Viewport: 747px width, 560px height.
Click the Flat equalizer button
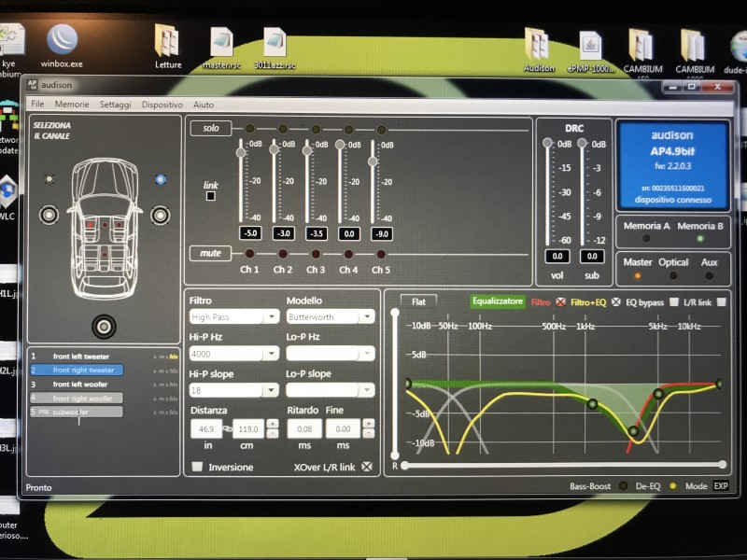(418, 301)
